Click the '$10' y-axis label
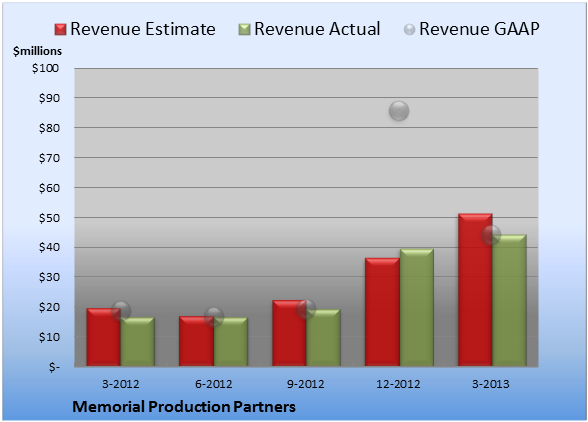This screenshot has height=422, width=588. click(x=49, y=337)
